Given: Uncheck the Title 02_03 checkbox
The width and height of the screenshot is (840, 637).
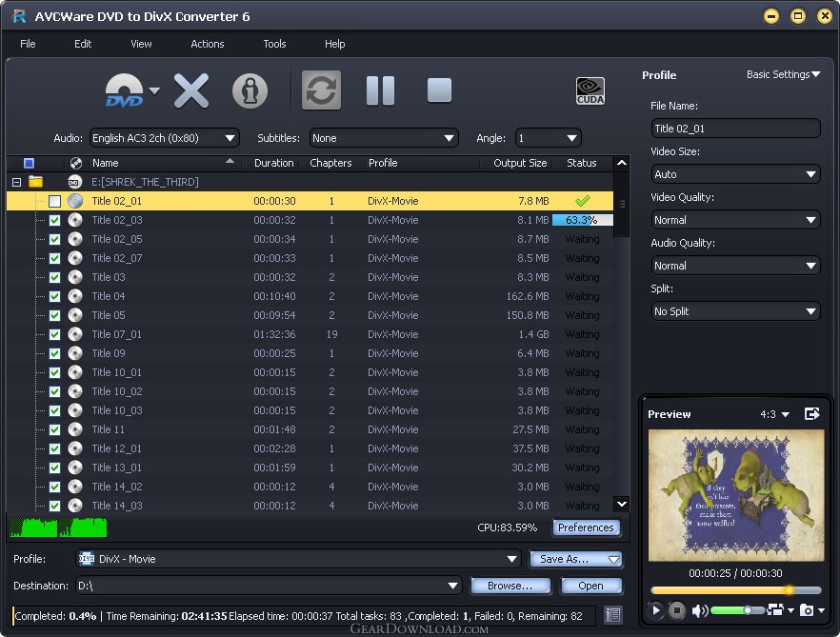Looking at the screenshot, I should [x=54, y=220].
